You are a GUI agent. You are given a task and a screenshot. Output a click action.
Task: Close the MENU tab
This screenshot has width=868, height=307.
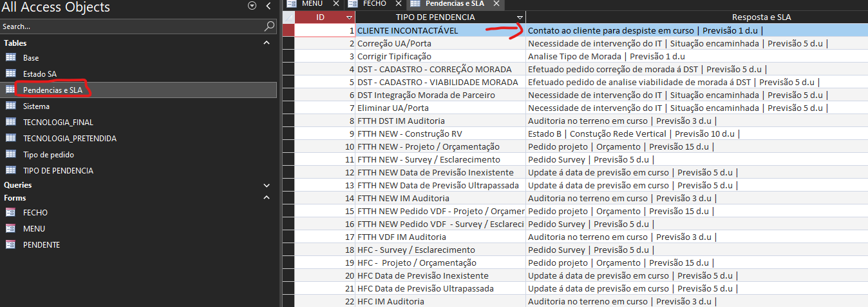point(335,4)
